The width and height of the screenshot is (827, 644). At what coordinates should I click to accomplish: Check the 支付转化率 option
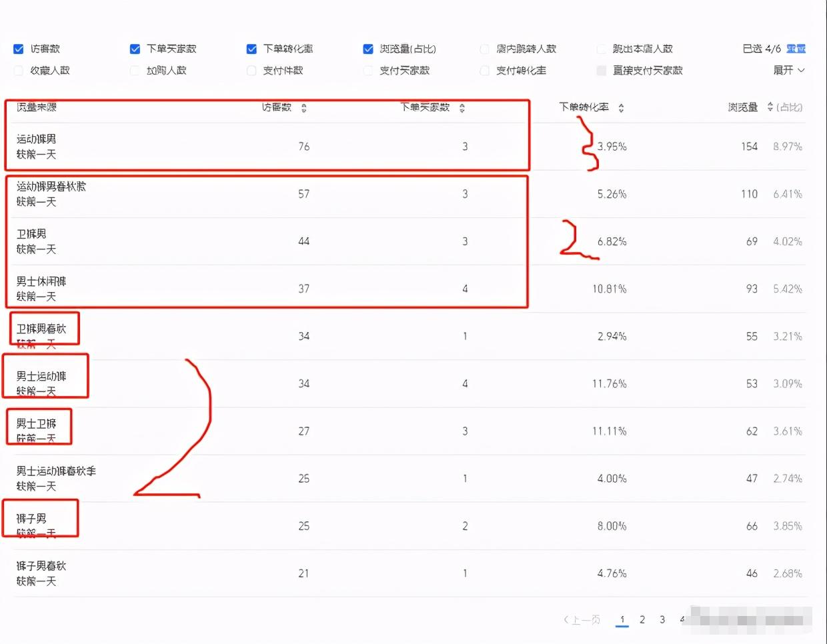tap(484, 71)
